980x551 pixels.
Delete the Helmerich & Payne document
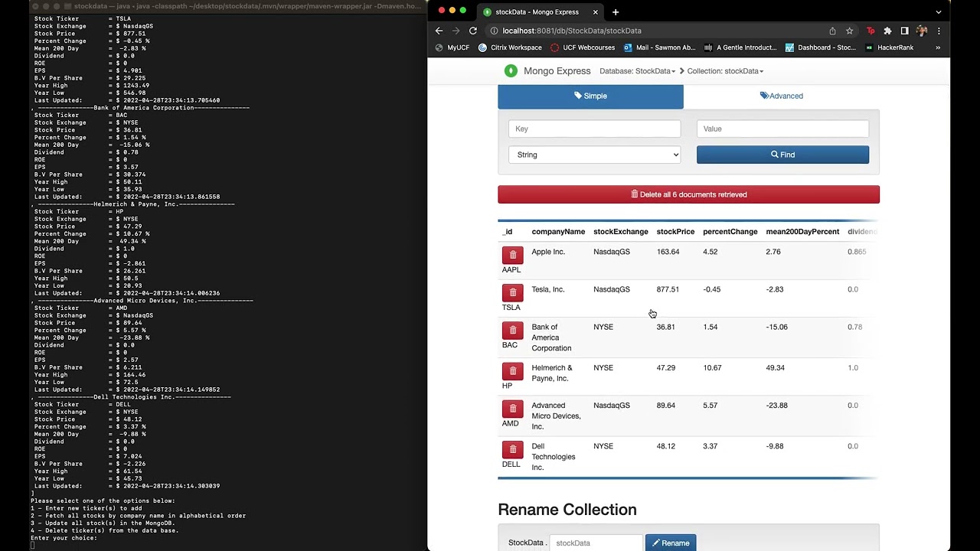[x=513, y=371]
